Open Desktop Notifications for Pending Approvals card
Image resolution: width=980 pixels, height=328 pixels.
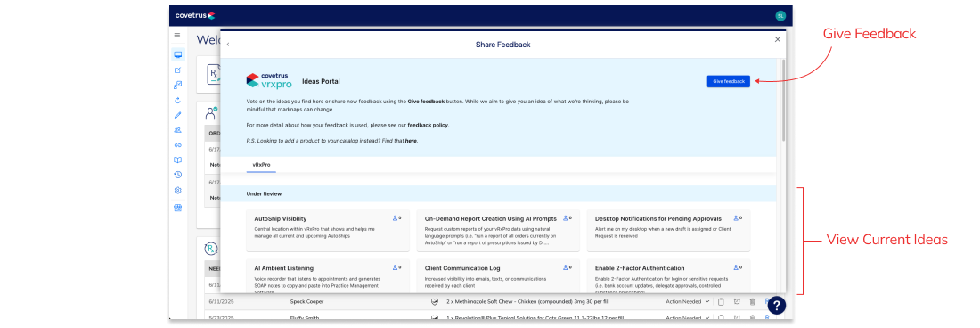click(668, 231)
